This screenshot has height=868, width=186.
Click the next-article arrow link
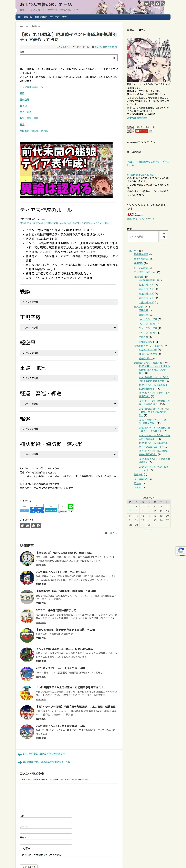coord(44,762)
